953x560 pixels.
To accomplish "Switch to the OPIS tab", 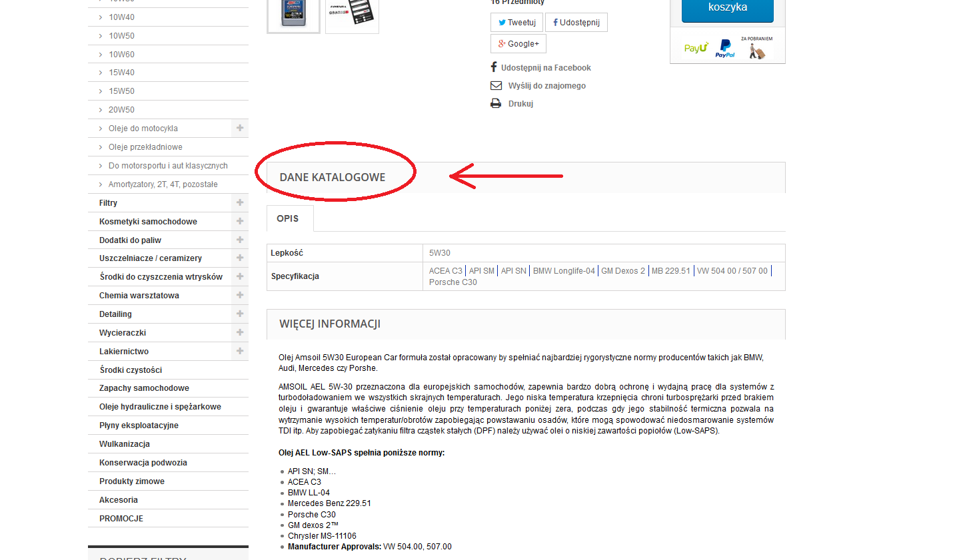I will (x=290, y=218).
